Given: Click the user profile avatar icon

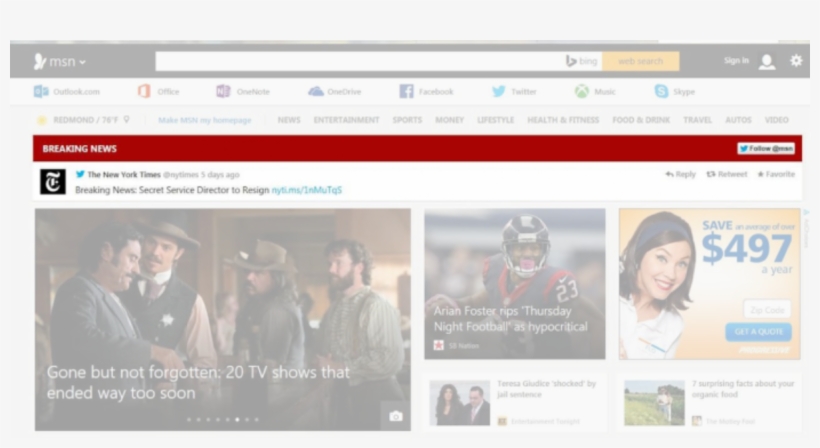Looking at the screenshot, I should [767, 61].
